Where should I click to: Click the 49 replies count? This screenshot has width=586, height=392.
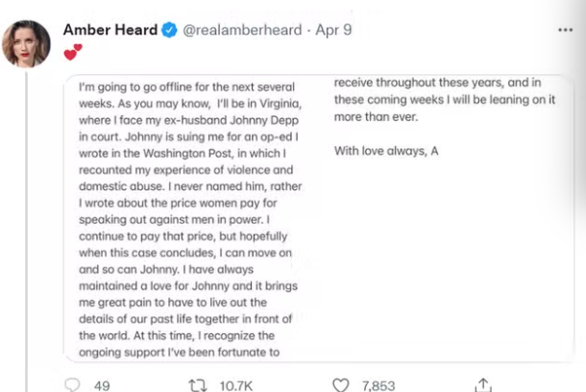(x=102, y=385)
